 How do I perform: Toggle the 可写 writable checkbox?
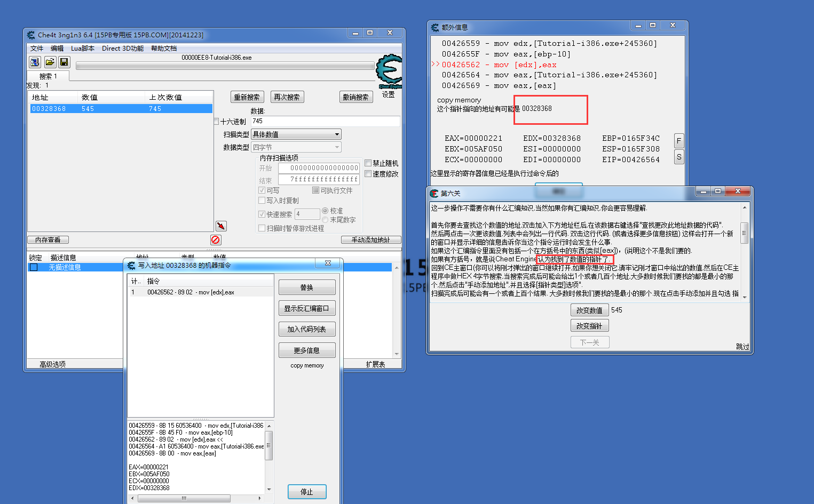click(x=262, y=190)
